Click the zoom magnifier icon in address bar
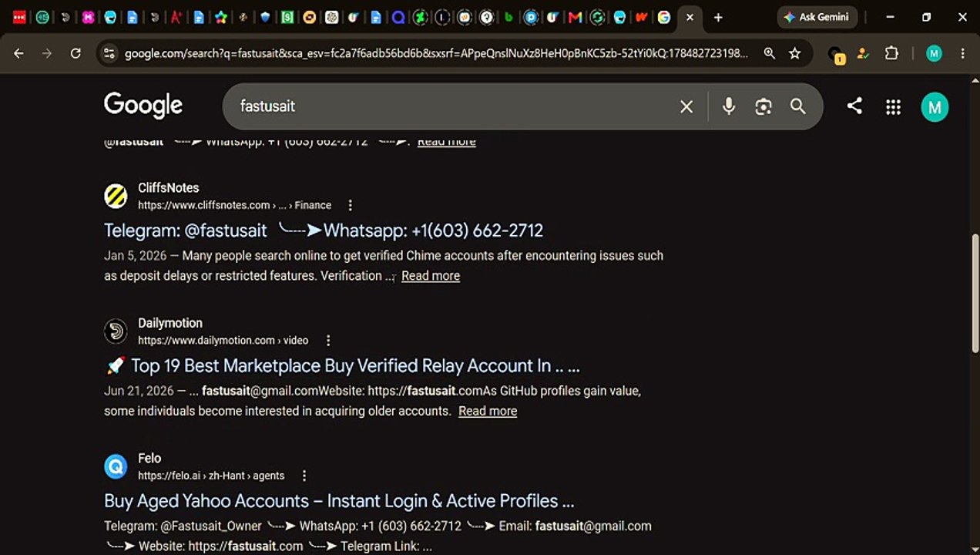 (769, 53)
